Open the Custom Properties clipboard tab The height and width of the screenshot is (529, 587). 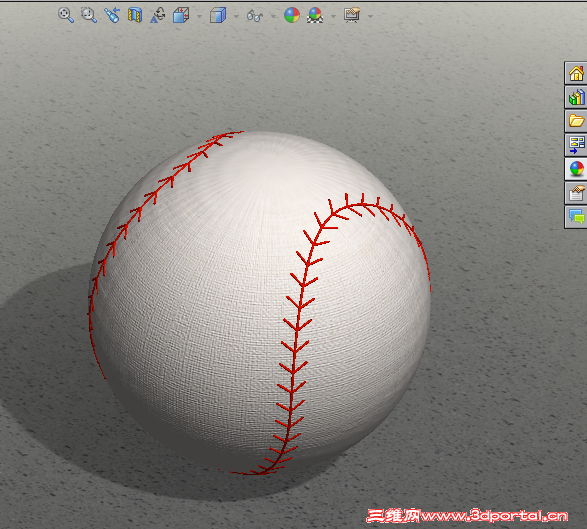[576, 193]
